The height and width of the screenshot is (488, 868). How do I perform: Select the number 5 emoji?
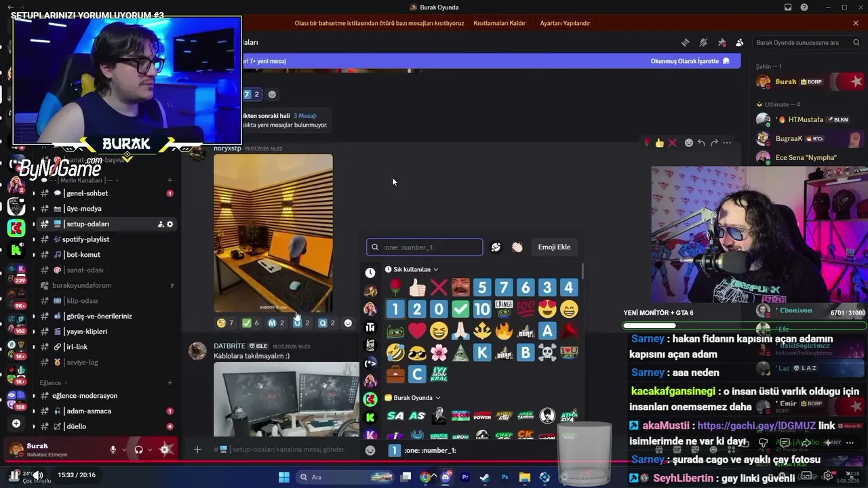pos(482,287)
